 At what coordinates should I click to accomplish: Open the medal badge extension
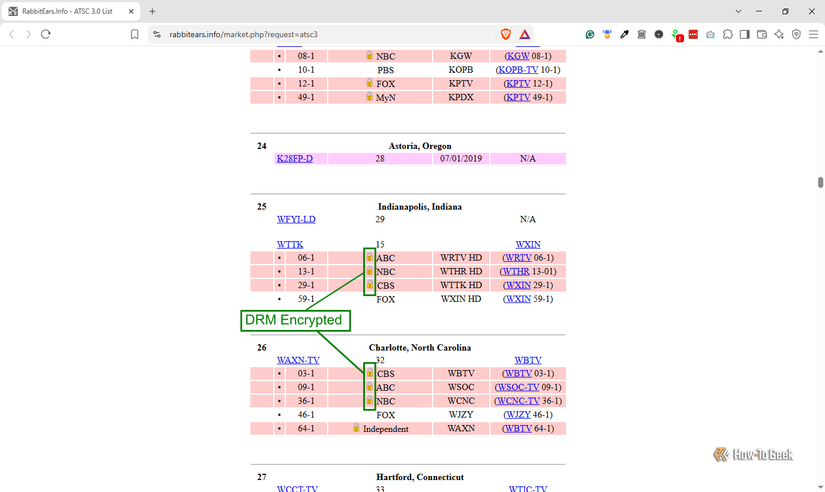click(x=607, y=34)
